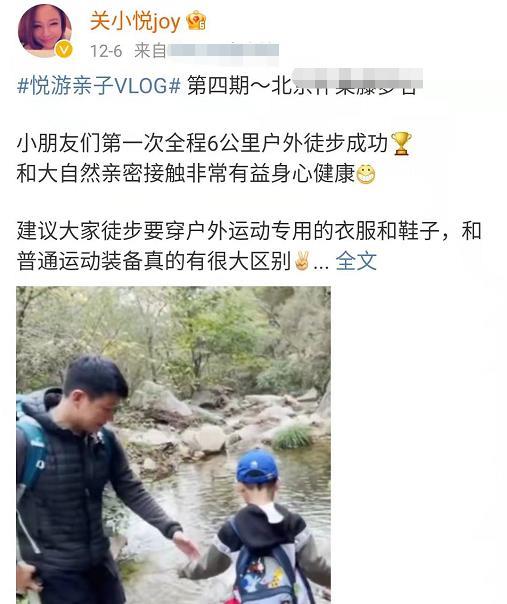Click the victory hand emoji
Image resolution: width=507 pixels, height=604 pixels.
tap(302, 261)
